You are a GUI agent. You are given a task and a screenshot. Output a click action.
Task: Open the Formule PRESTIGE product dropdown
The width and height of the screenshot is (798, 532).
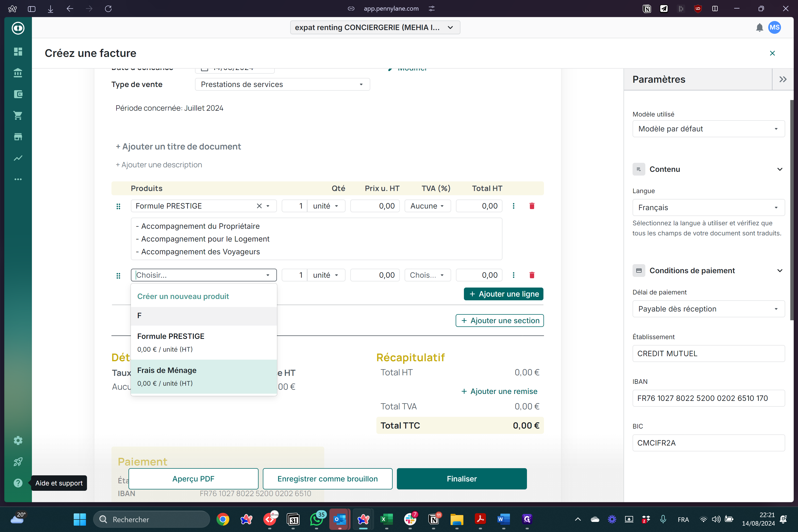pyautogui.click(x=268, y=206)
